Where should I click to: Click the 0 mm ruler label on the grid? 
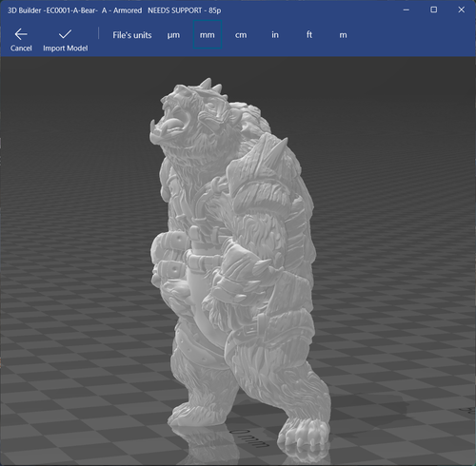(249, 438)
